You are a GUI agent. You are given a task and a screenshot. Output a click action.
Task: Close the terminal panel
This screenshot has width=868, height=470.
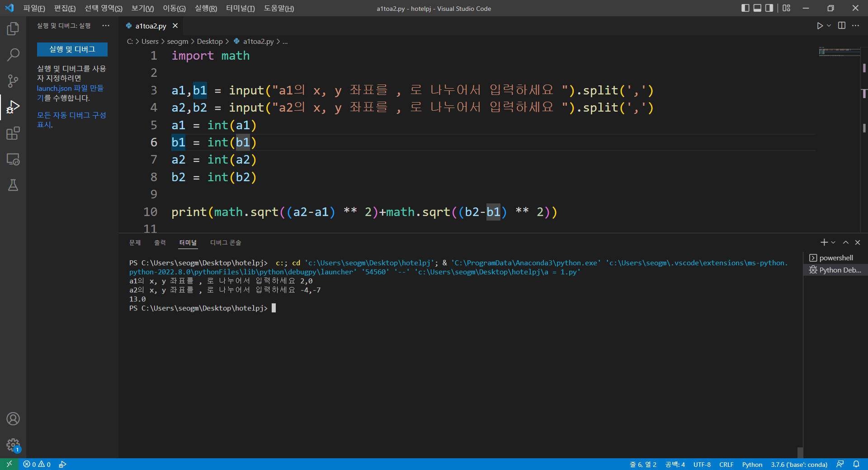pos(858,243)
